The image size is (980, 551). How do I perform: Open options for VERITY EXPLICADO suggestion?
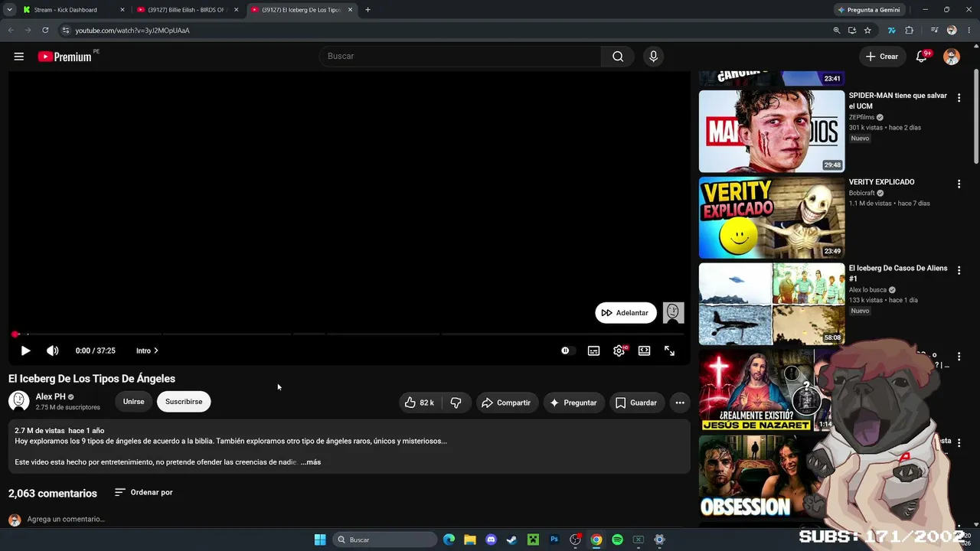[x=959, y=184]
